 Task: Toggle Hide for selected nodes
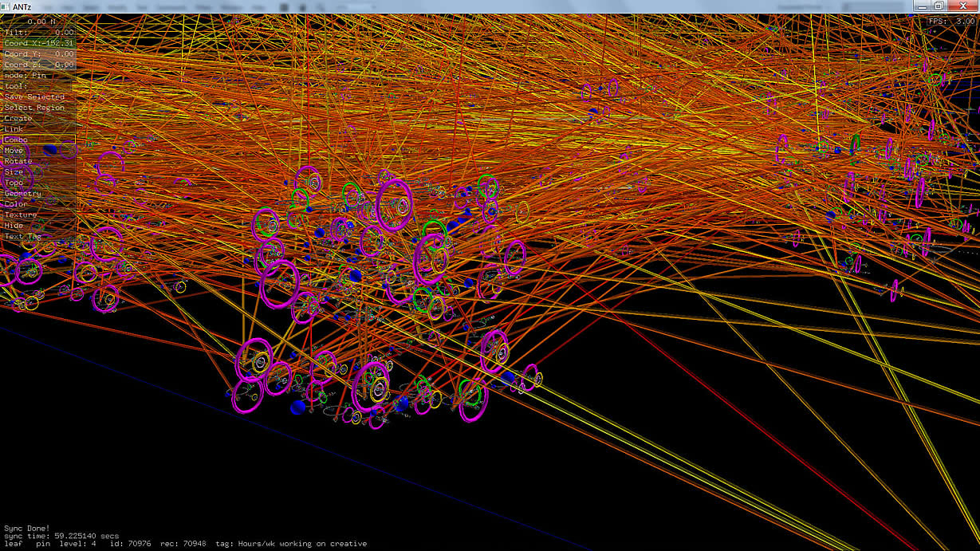coord(14,226)
